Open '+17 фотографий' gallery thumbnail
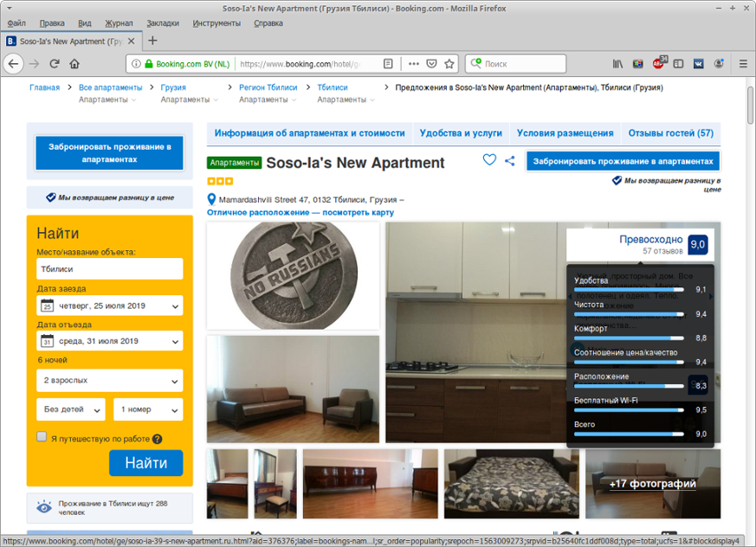The width and height of the screenshot is (756, 547). pos(653,484)
